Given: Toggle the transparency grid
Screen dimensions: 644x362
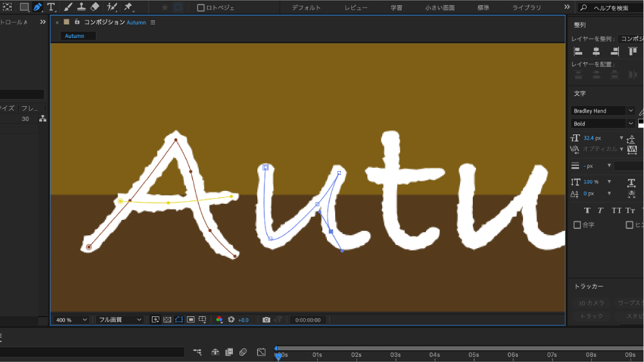Looking at the screenshot, I should point(167,320).
